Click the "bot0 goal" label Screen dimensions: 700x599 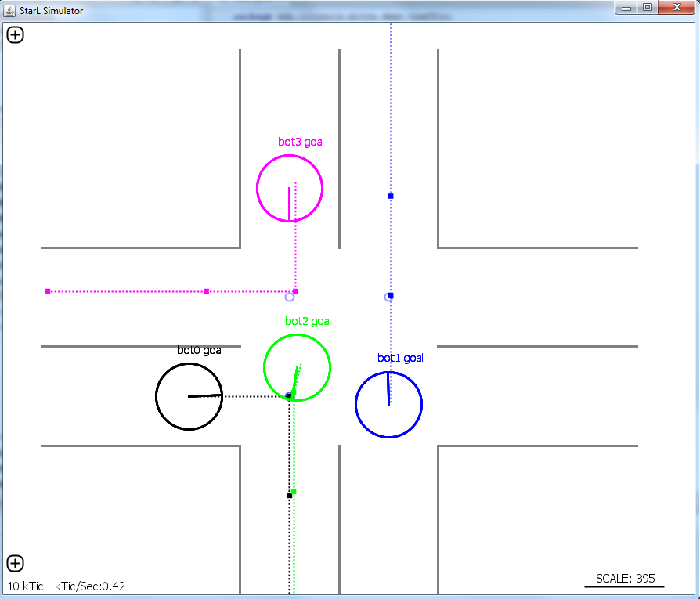tap(200, 350)
